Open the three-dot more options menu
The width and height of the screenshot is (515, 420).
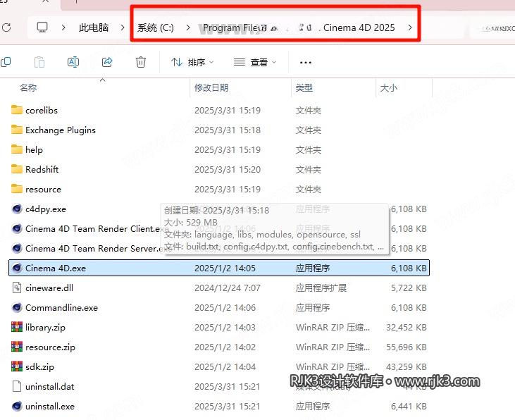tap(306, 63)
